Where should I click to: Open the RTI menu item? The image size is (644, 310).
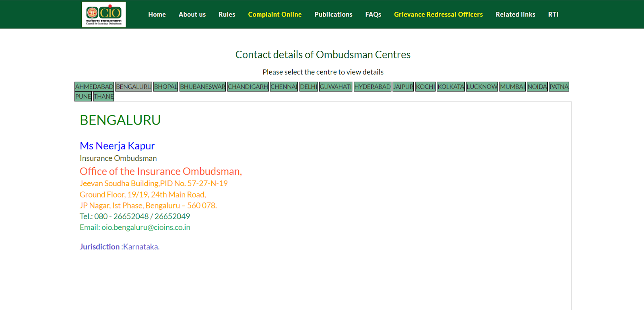pos(553,15)
